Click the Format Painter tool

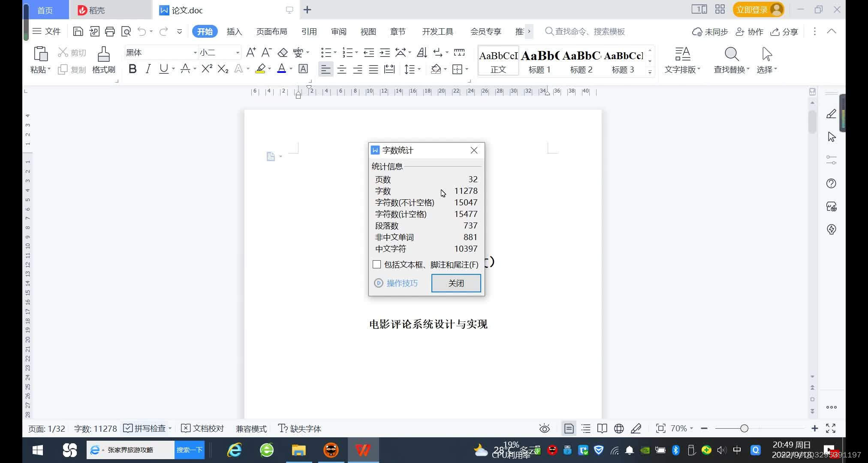point(104,60)
